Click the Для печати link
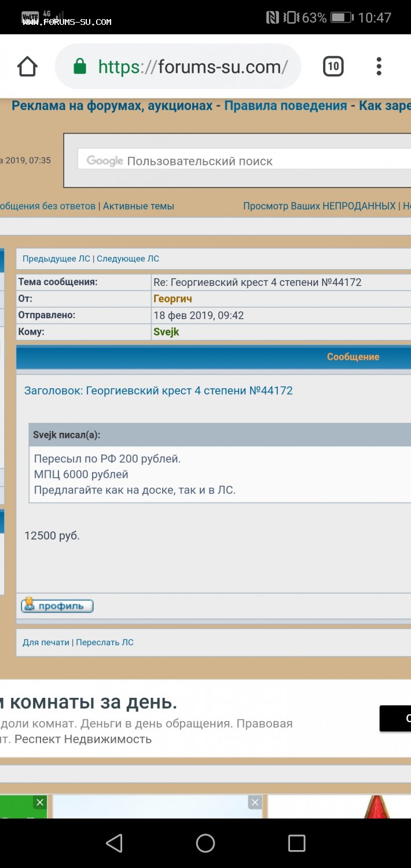This screenshot has width=411, height=868. pos(46,642)
